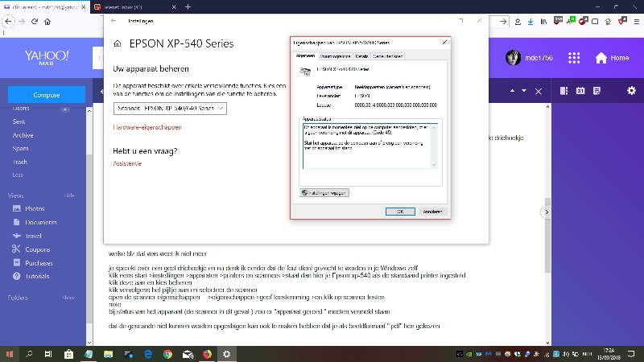Open the Documents view icon
The height and width of the screenshot is (362, 644).
[16, 222]
